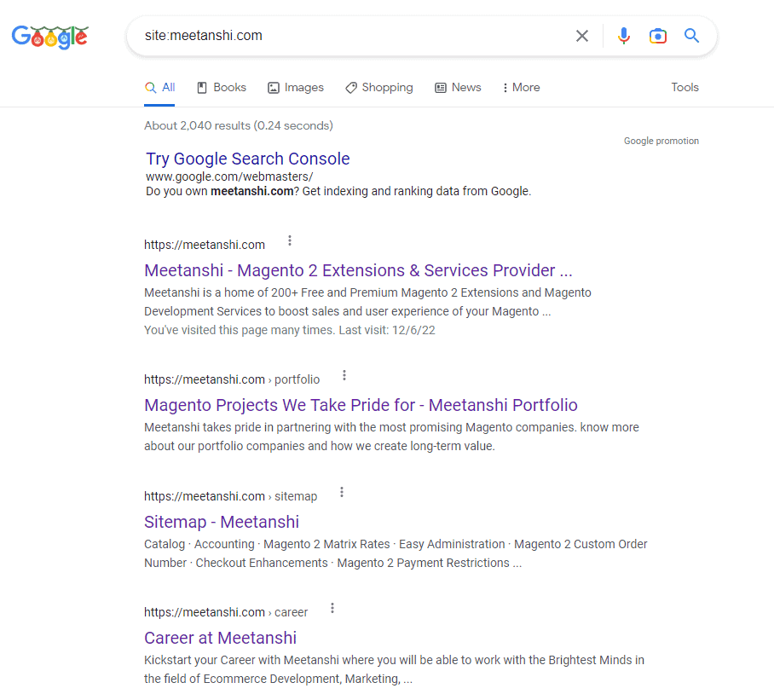Open the Meetanshi Portfolio result link
Image resolution: width=774 pixels, height=700 pixels.
click(x=361, y=405)
